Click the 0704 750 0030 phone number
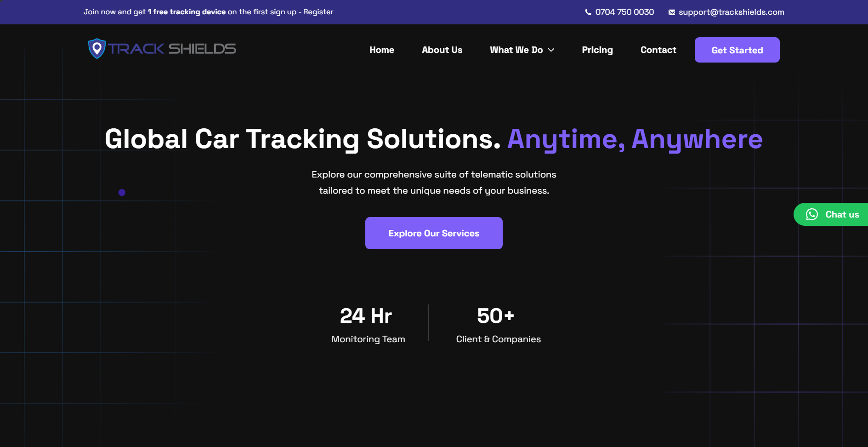 [624, 12]
